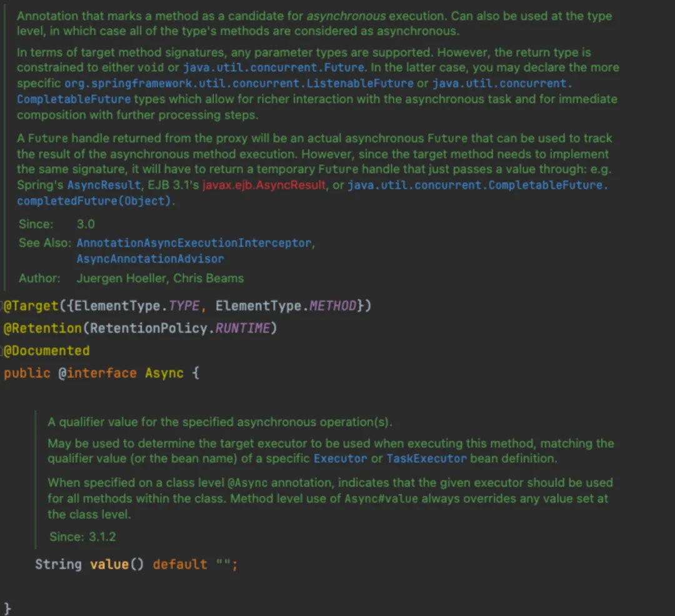
Task: Click the red javax.ejb.AsyncResult reference
Action: [x=264, y=186]
